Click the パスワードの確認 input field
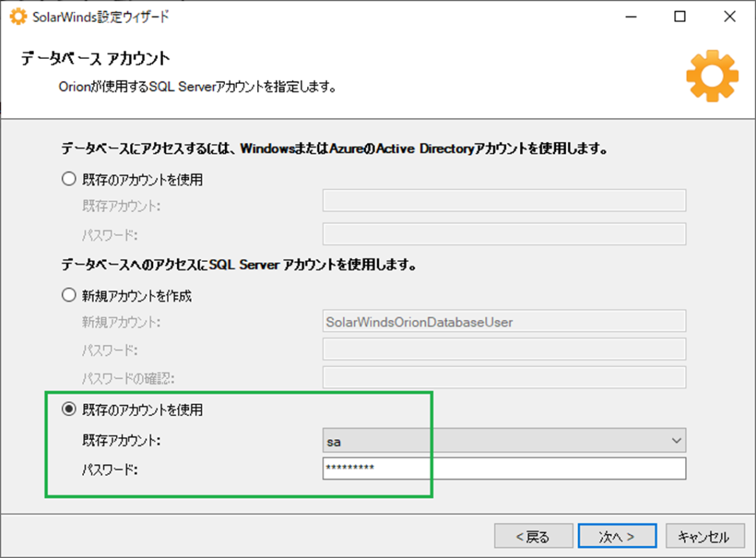 [504, 378]
